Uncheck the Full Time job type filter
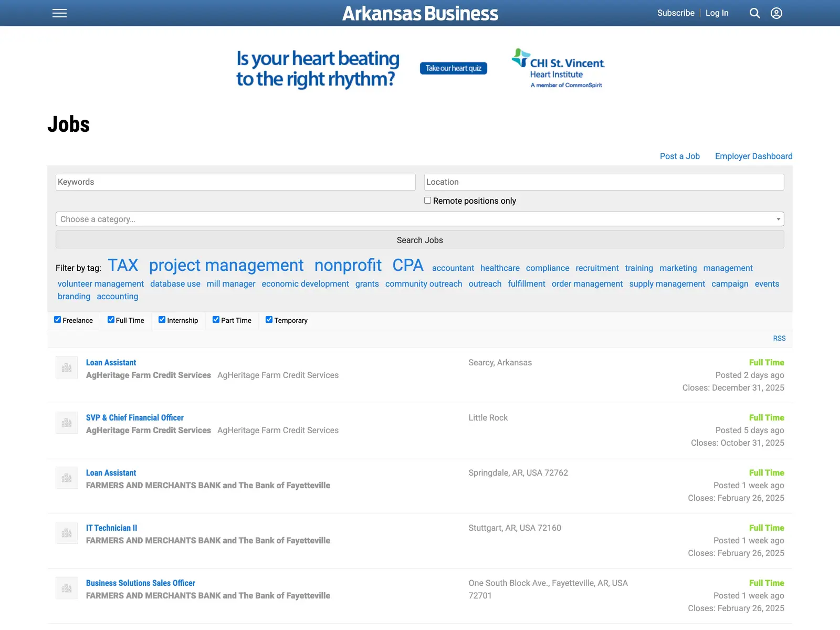The image size is (840, 630). point(111,320)
